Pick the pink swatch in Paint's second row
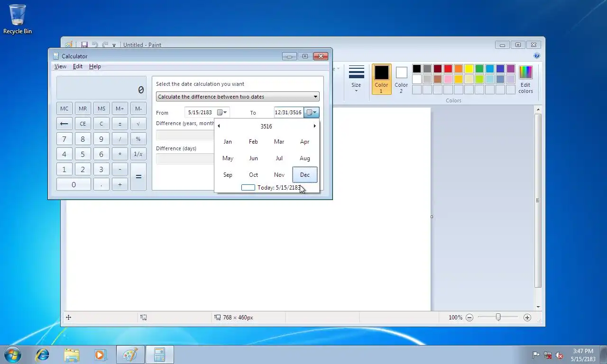This screenshot has height=364, width=607. [448, 79]
